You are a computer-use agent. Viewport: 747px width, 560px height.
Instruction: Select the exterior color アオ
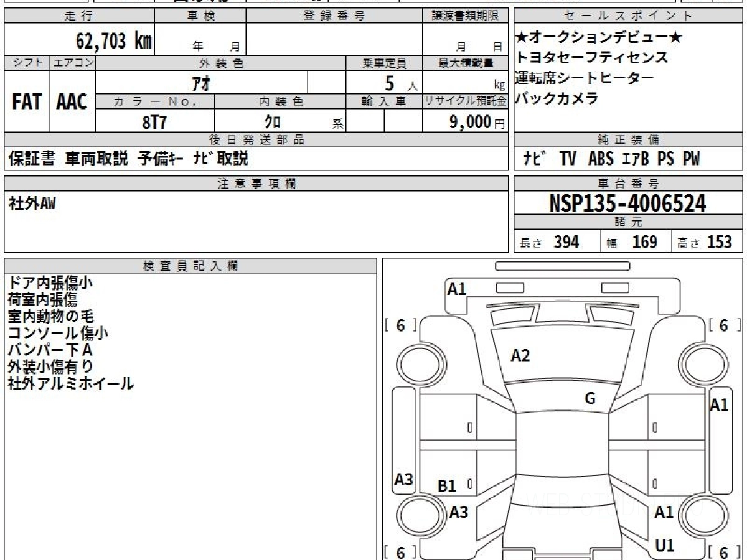click(x=202, y=82)
